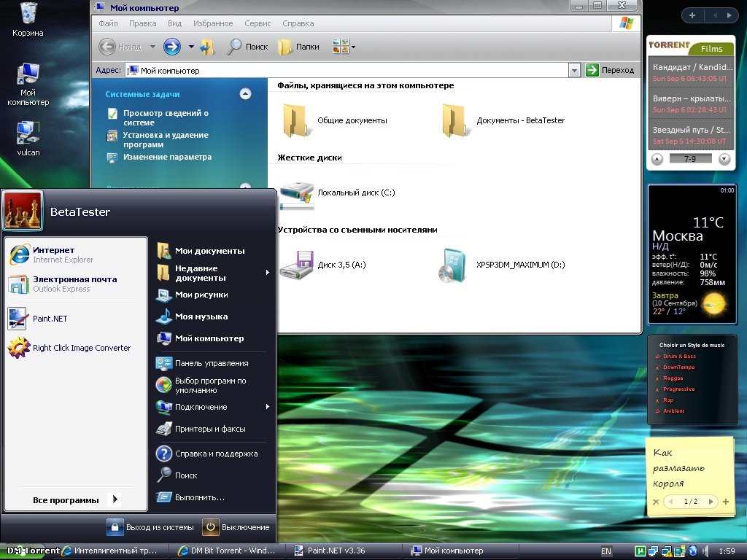Click Выход из системы log off button
The image size is (747, 560).
pos(150,527)
